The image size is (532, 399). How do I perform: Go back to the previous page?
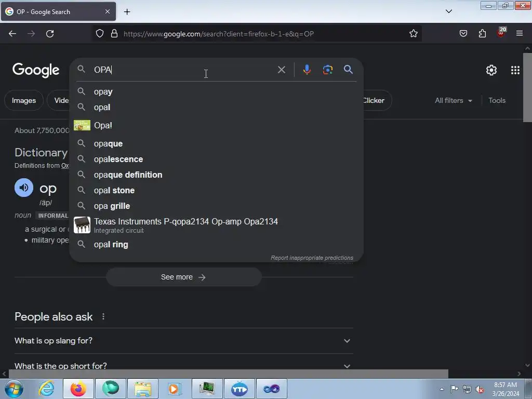12,34
